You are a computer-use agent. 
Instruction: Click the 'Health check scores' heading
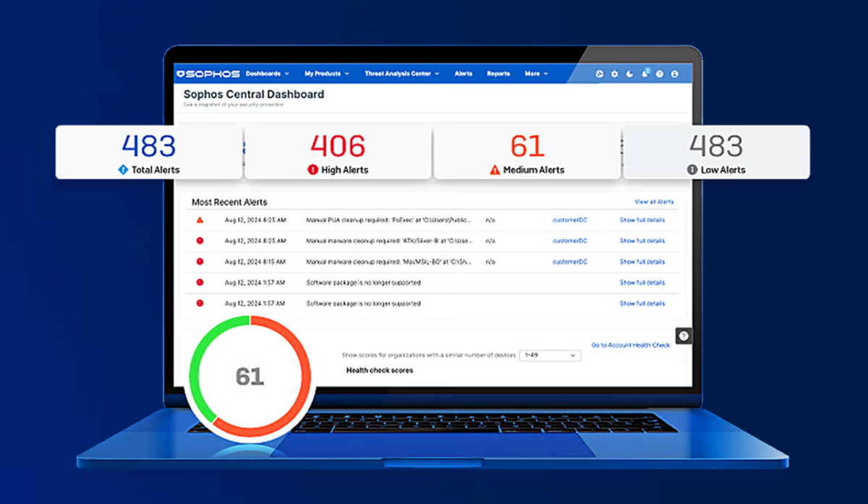coord(380,370)
